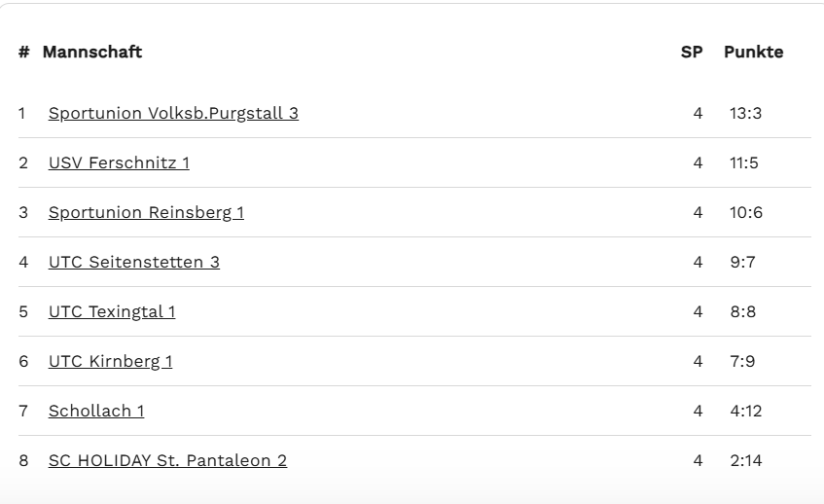
Task: Select the 8:8 points cell
Action: click(743, 311)
